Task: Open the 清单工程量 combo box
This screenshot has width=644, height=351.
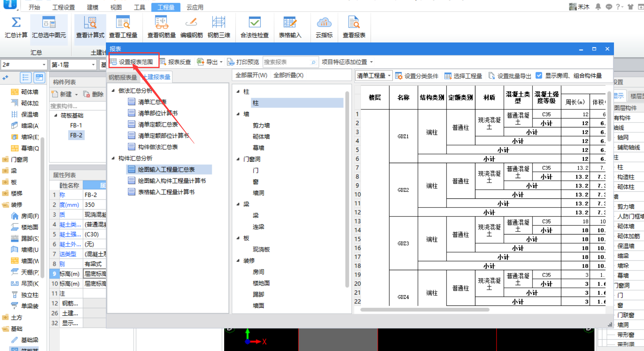Action: pyautogui.click(x=374, y=76)
